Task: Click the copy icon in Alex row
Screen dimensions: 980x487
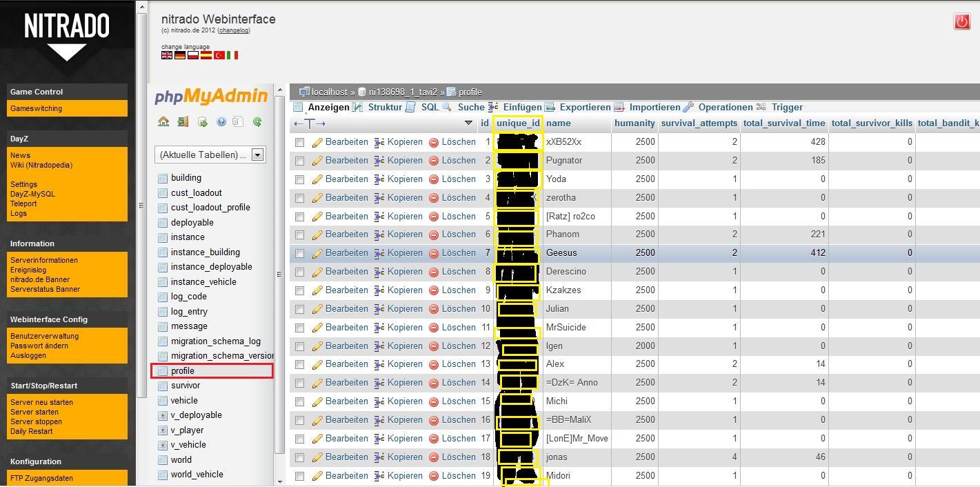Action: [x=379, y=364]
